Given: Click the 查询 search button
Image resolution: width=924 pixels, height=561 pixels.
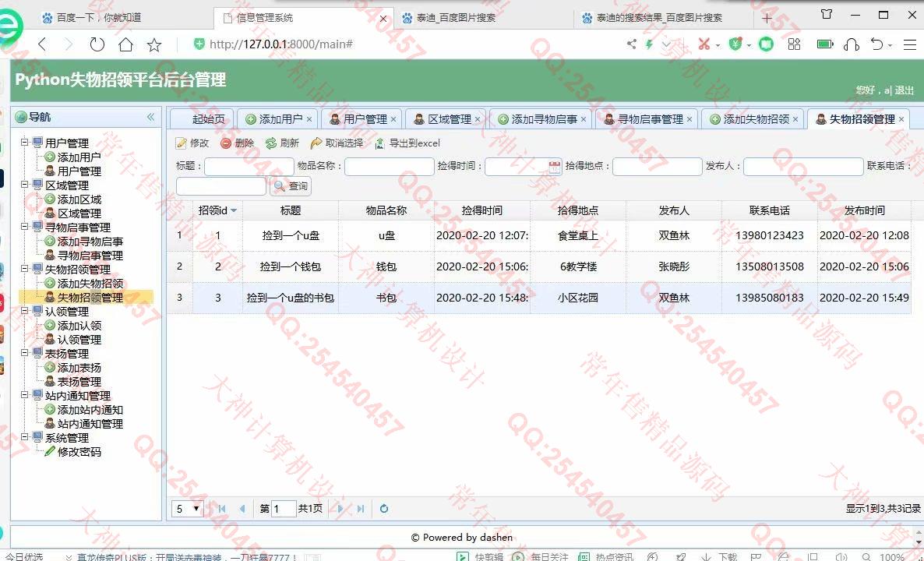Looking at the screenshot, I should (x=291, y=186).
